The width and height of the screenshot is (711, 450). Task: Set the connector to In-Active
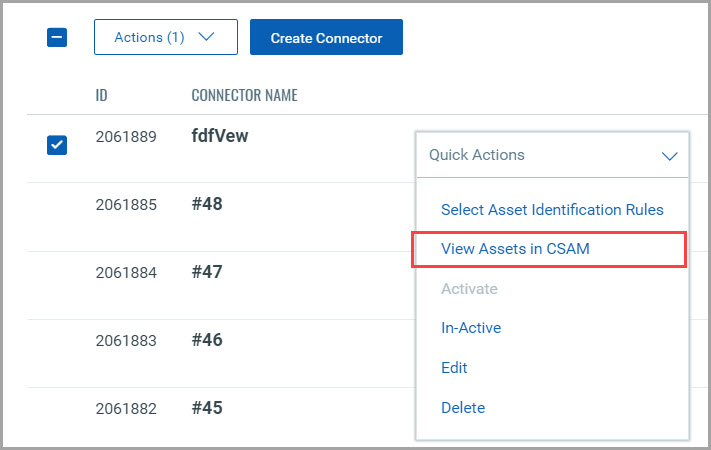pyautogui.click(x=471, y=328)
